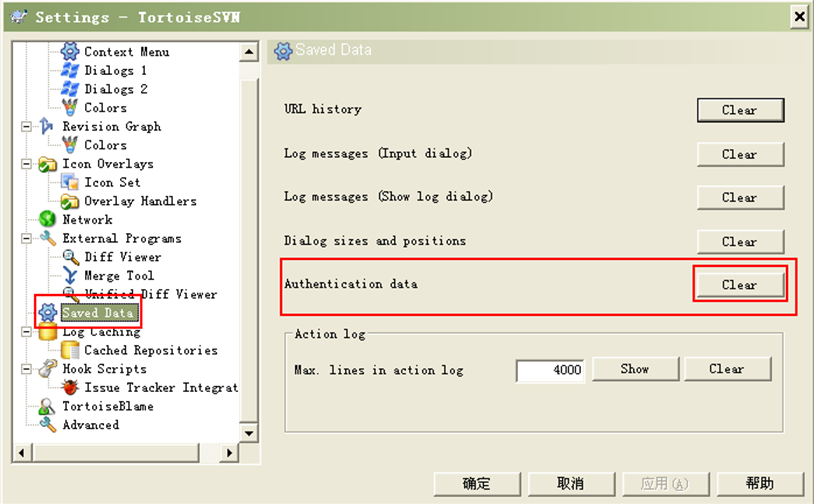This screenshot has height=504, width=814.
Task: Click the Unified Diff Viewer magnifier icon
Action: pos(70,294)
